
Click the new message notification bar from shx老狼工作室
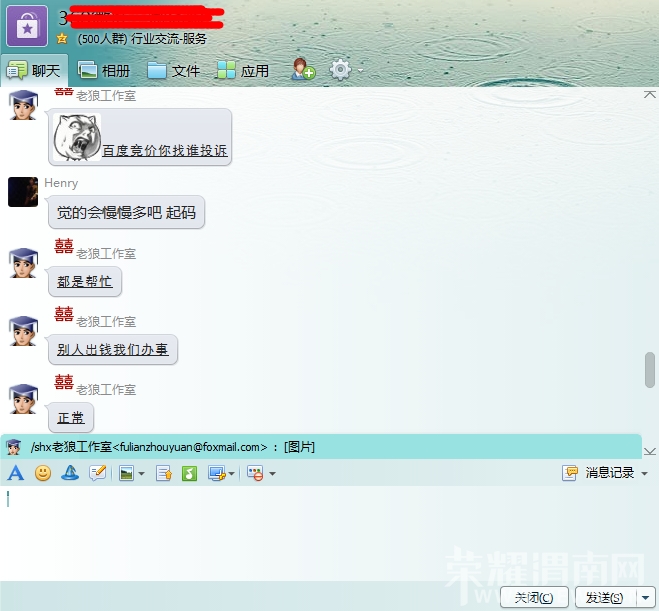click(x=321, y=447)
